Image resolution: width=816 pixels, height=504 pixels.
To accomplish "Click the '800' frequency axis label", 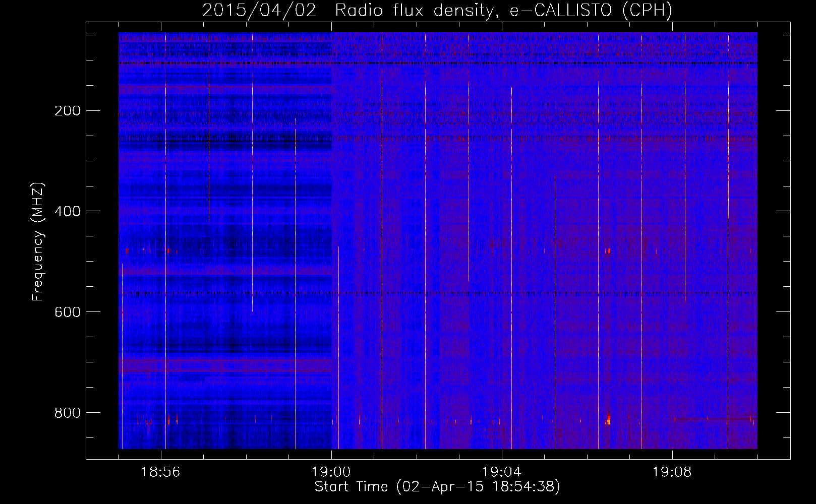I will (67, 413).
